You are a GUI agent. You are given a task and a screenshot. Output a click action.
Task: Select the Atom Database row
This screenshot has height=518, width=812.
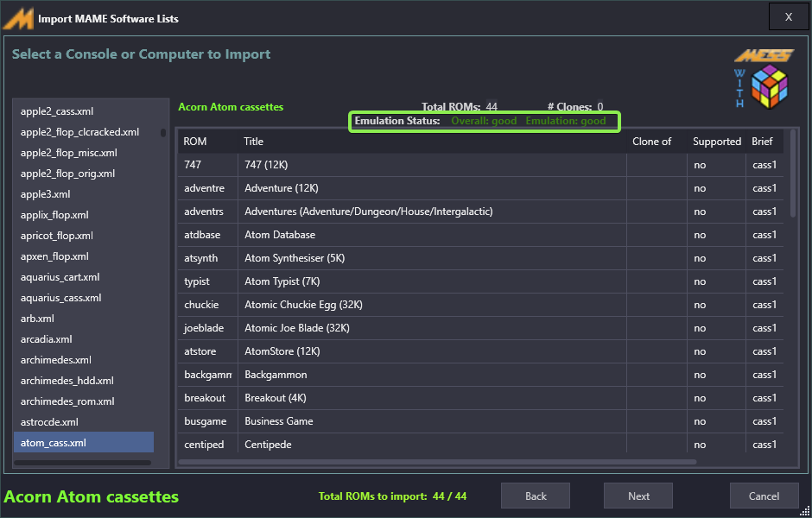pyautogui.click(x=480, y=235)
